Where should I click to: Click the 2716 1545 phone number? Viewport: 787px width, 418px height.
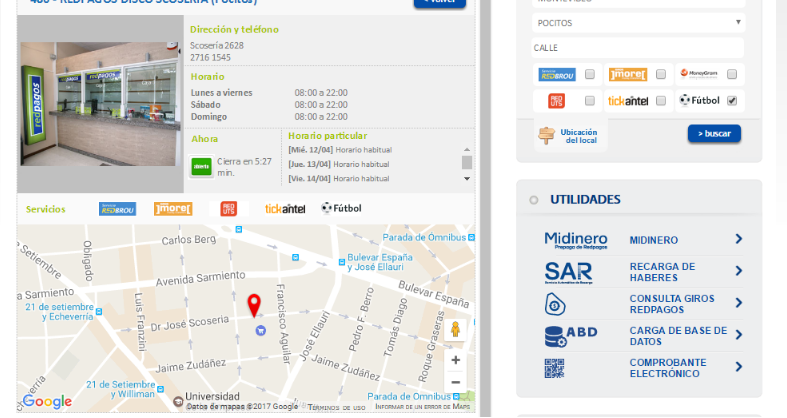(210, 57)
